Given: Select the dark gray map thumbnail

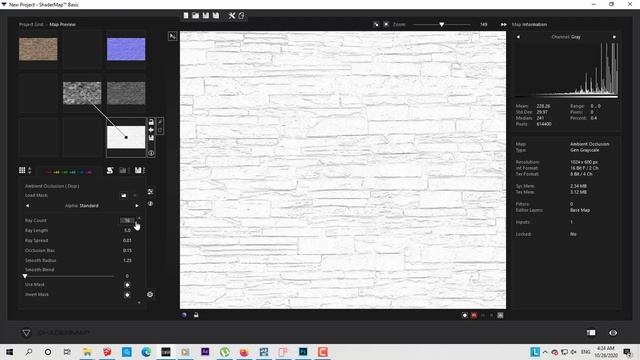Looking at the screenshot, I should click(126, 93).
